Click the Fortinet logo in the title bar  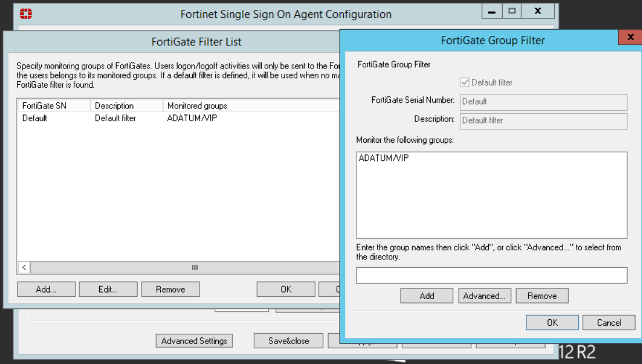pos(26,14)
